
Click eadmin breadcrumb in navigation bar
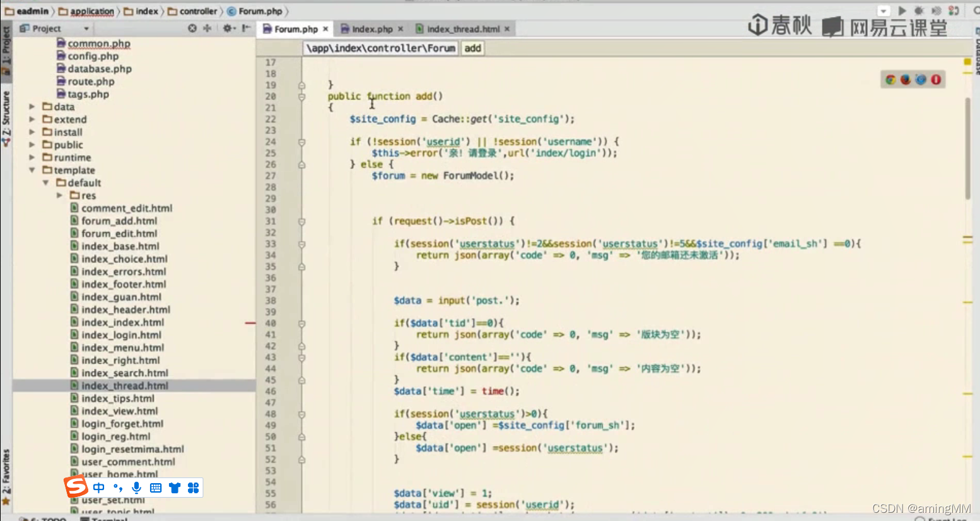coord(27,11)
